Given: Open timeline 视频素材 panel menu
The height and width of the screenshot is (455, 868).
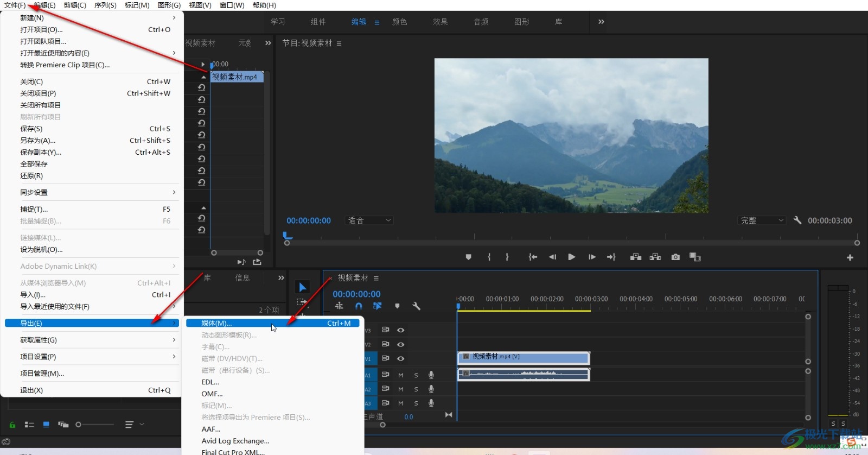Looking at the screenshot, I should point(376,278).
